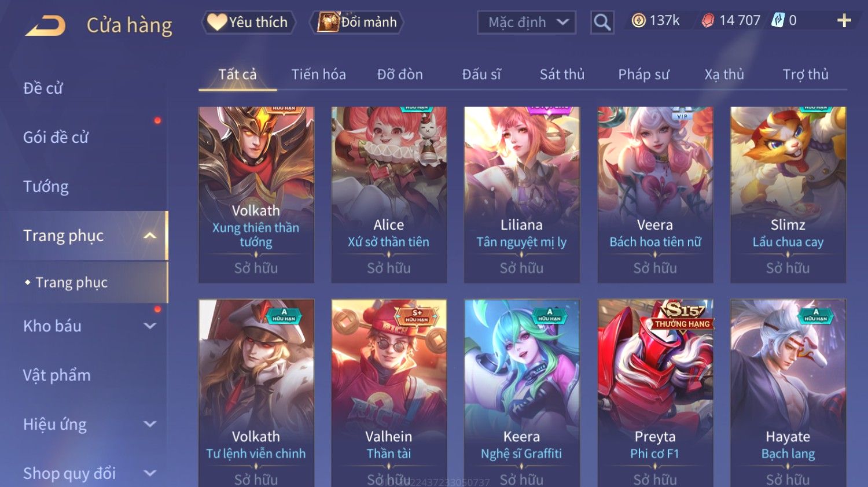Viewport: 868px width, 487px height.
Task: Tap the gold coin balance icon
Action: coord(638,21)
